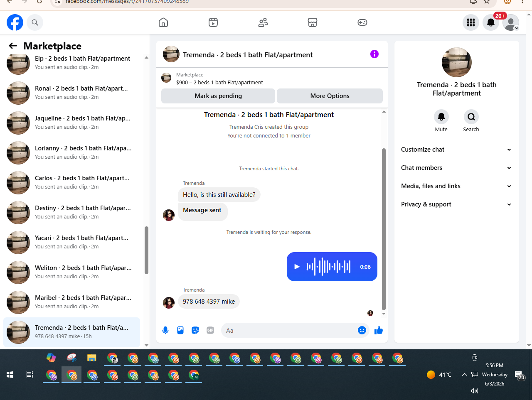This screenshot has height=400, width=532.
Task: Open the account profile menu
Action: tap(511, 22)
